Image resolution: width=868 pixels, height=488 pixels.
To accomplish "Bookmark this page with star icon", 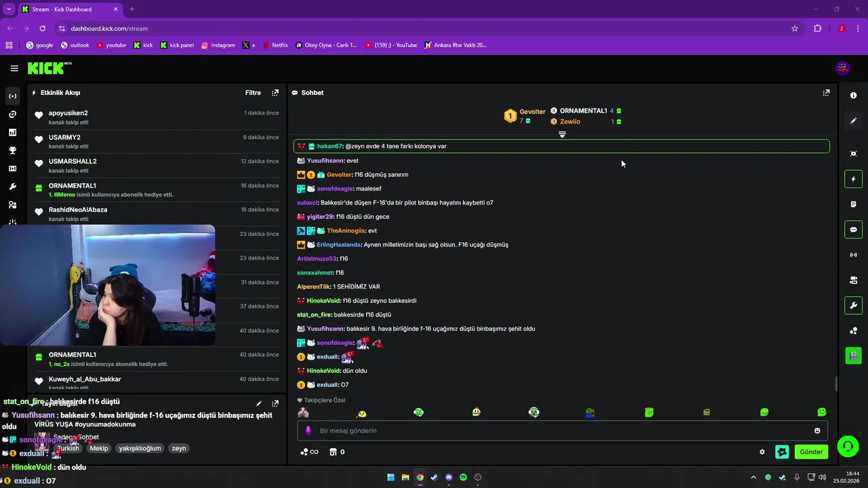I will (795, 28).
